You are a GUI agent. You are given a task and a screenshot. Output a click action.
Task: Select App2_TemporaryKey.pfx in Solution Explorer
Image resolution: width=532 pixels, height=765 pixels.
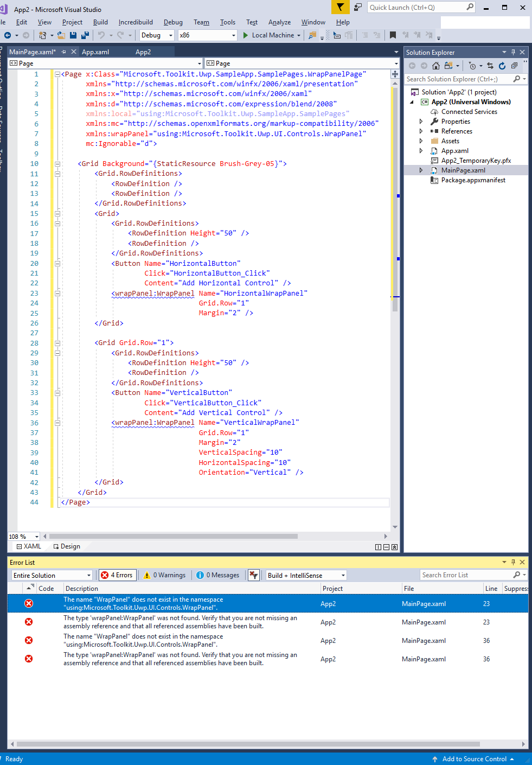[x=476, y=161]
